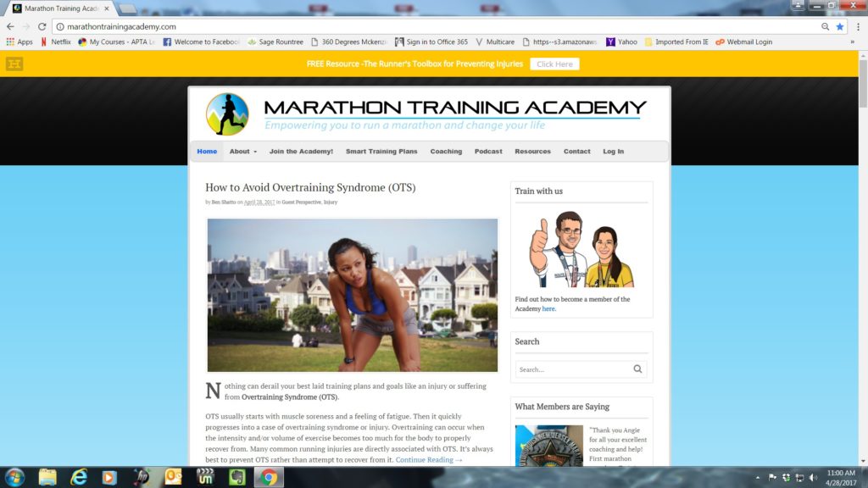
Task: Go back with the browser back arrow
Action: 10,26
